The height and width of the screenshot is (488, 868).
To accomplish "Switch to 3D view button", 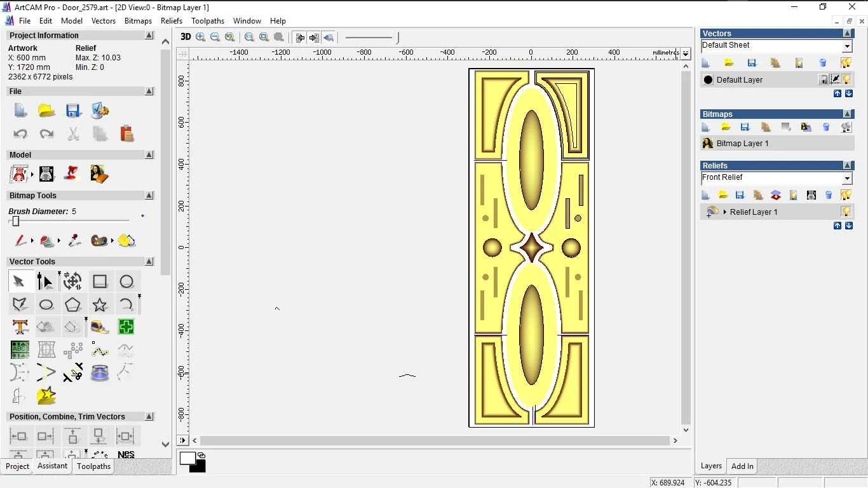I will point(186,37).
